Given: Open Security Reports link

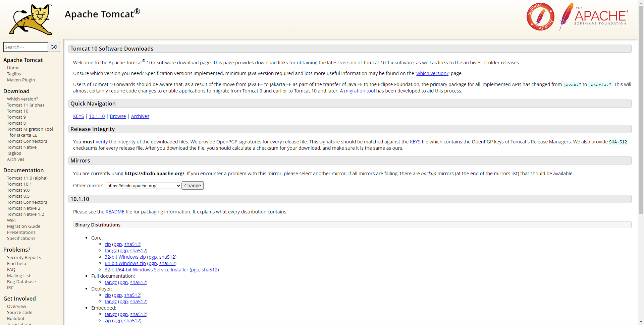Looking at the screenshot, I should tap(24, 257).
